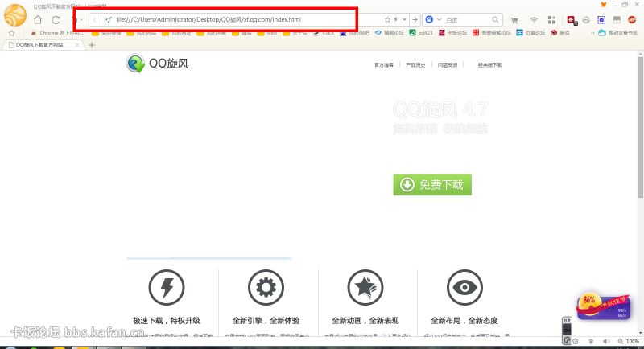Open the 经典版下载 navigation link
The width and height of the screenshot is (644, 349).
click(490, 65)
